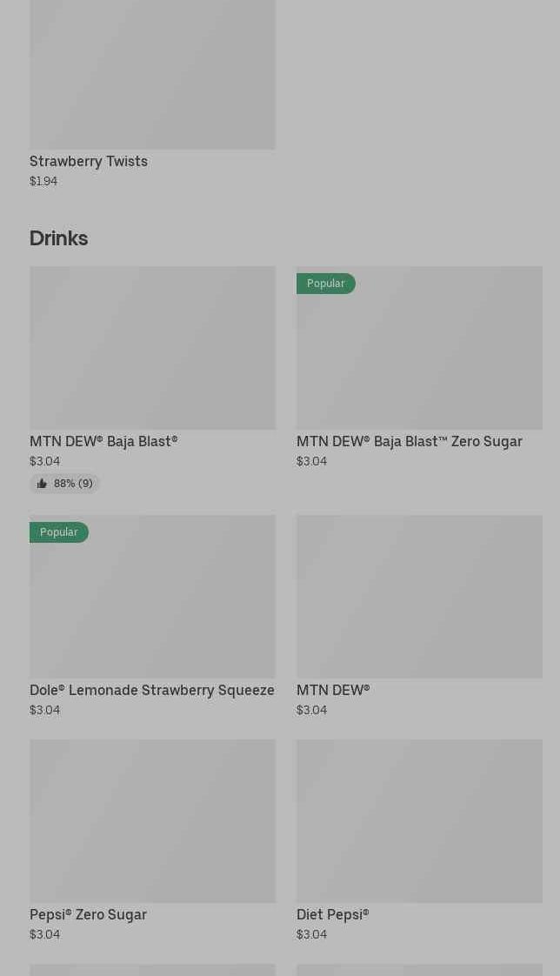Select the Diet Pepsi® product image
The height and width of the screenshot is (976, 560).
click(x=419, y=820)
